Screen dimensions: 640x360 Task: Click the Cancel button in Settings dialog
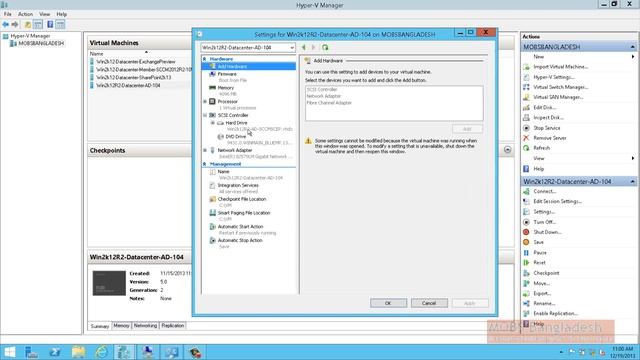click(x=429, y=303)
